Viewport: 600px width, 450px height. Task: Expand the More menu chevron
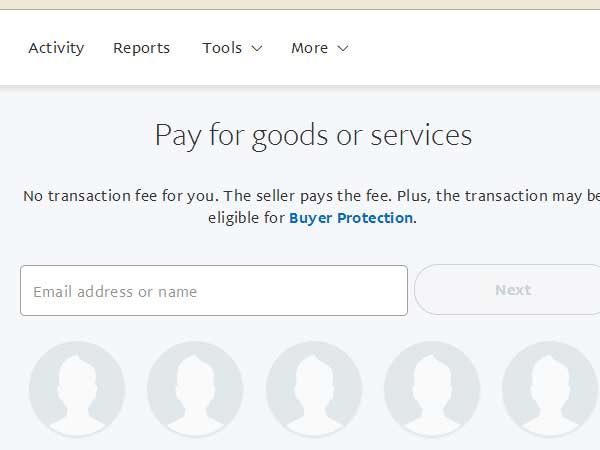[x=343, y=48]
